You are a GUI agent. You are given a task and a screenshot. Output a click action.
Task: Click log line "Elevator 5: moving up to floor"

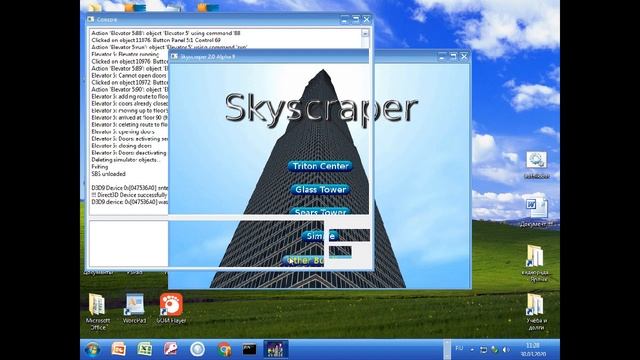tap(130, 111)
